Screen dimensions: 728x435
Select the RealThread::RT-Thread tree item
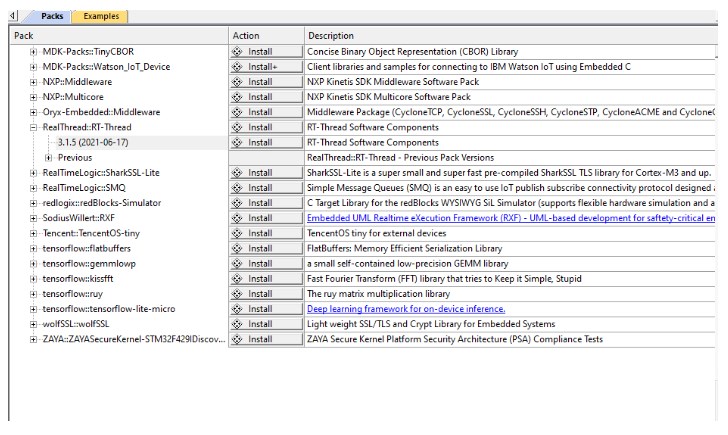coord(87,127)
